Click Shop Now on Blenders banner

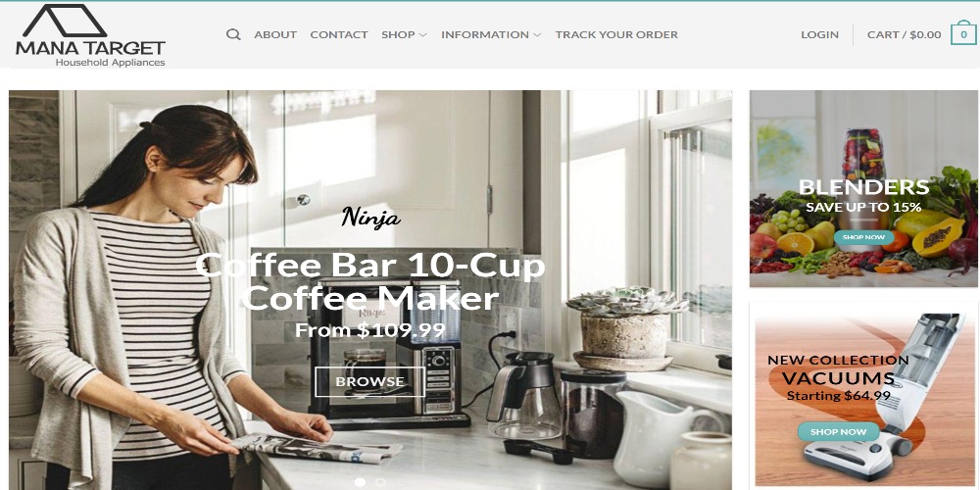pyautogui.click(x=863, y=237)
